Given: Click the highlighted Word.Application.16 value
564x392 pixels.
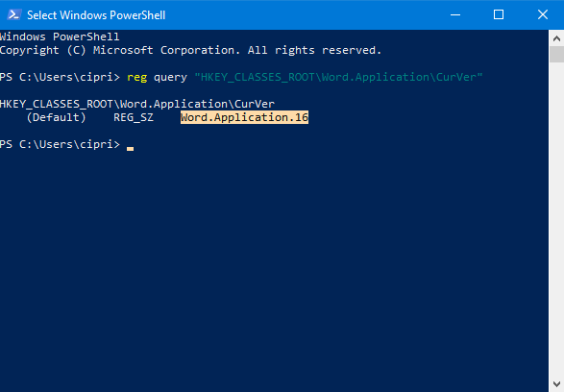Looking at the screenshot, I should click(x=244, y=117).
